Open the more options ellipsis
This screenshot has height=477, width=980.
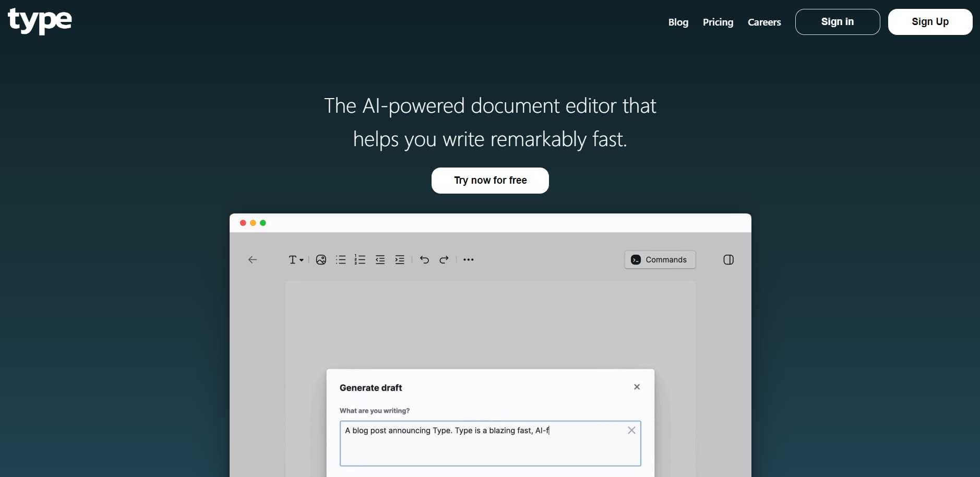coord(469,259)
